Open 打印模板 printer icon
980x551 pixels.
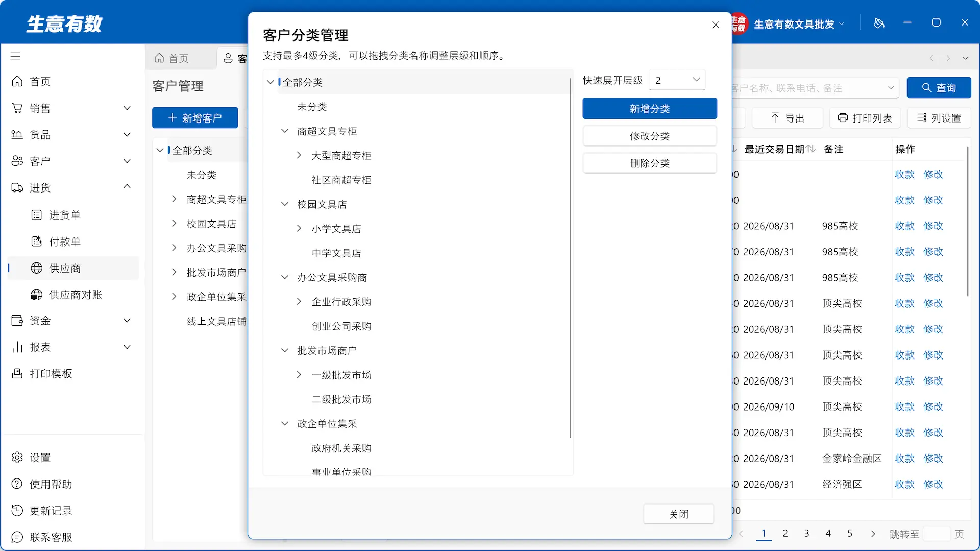(x=17, y=373)
